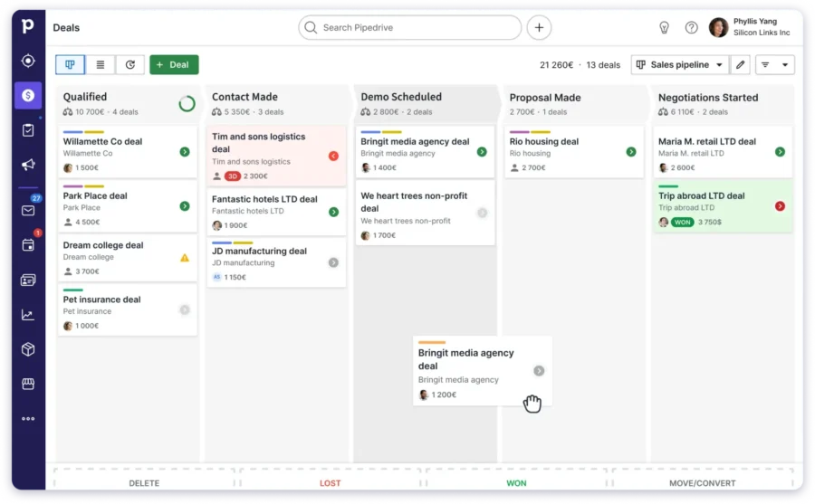Click Dream college deal warning icon

click(185, 258)
